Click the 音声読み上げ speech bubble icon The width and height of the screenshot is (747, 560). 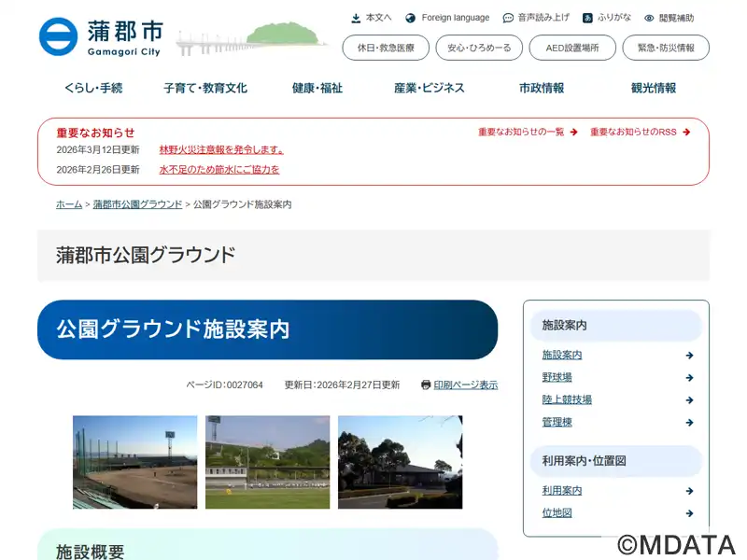[x=508, y=18]
